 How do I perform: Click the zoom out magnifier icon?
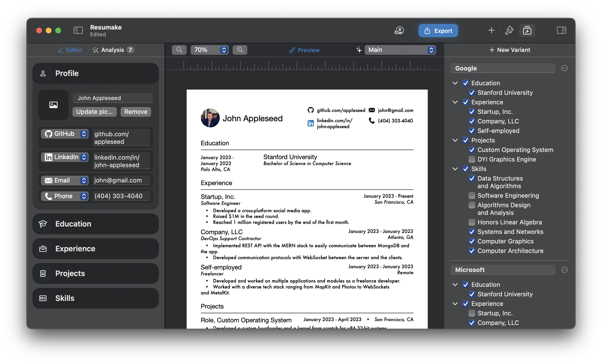point(179,50)
